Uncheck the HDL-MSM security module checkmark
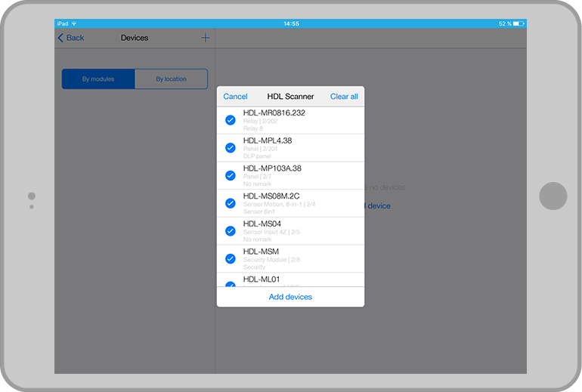582x392 pixels. [x=231, y=258]
